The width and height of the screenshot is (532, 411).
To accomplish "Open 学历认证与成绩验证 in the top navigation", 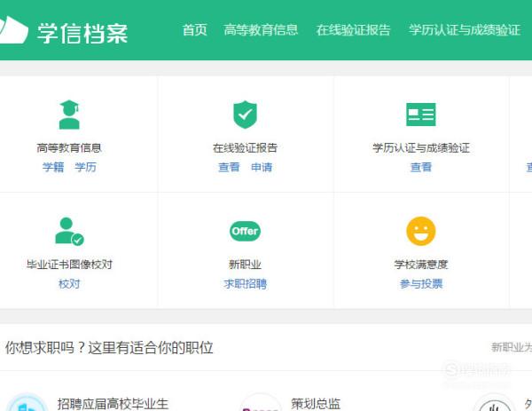I will coord(464,30).
